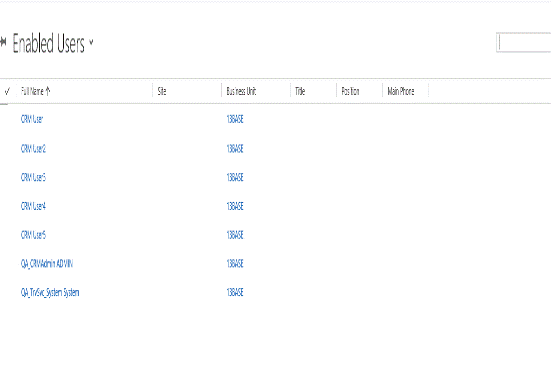The height and width of the screenshot is (390, 551).
Task: Open business unit link in CRM User3 row
Action: pos(235,177)
